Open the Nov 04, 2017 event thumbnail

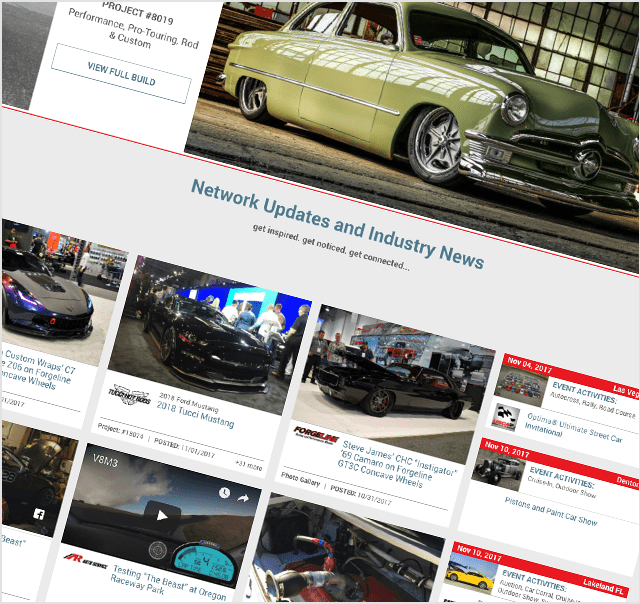521,386
